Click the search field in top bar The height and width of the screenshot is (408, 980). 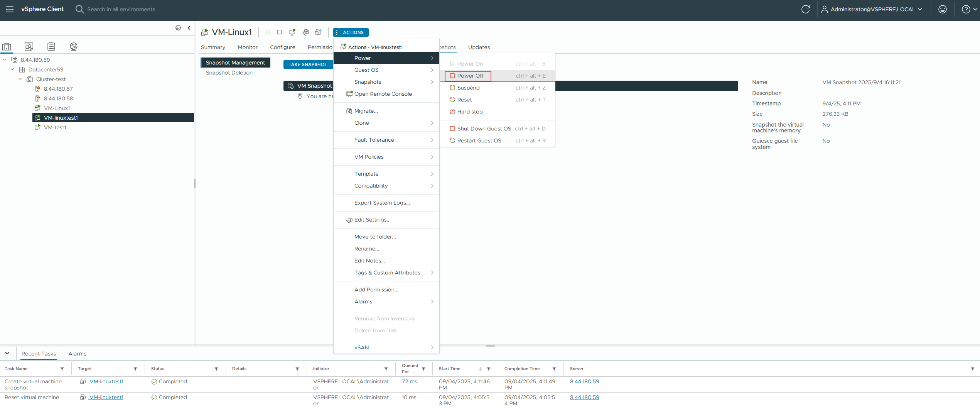(x=121, y=9)
